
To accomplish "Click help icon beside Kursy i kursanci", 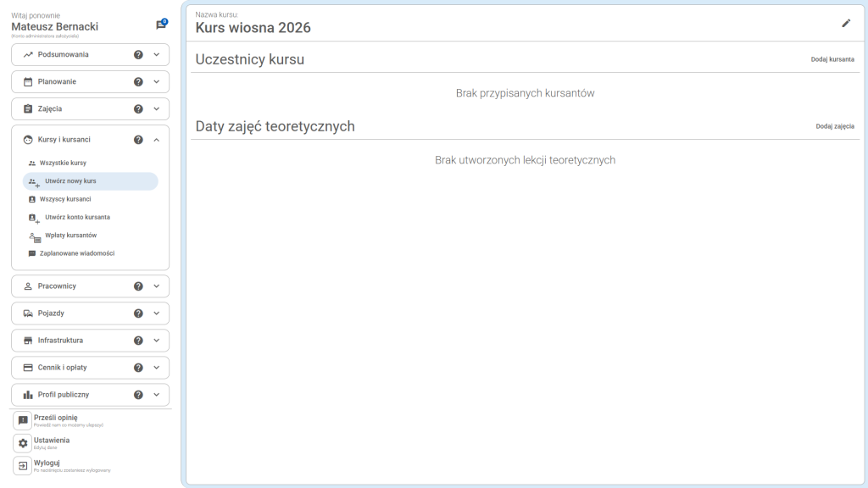I will coord(138,140).
